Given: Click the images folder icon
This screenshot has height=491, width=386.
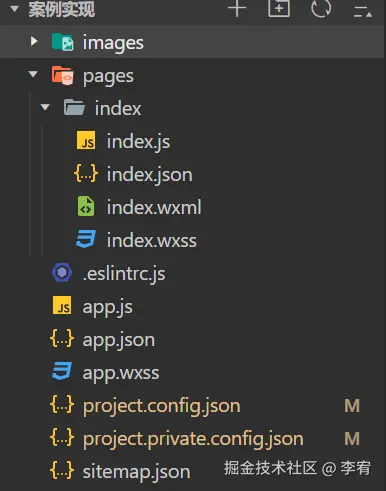Looking at the screenshot, I should (x=63, y=42).
